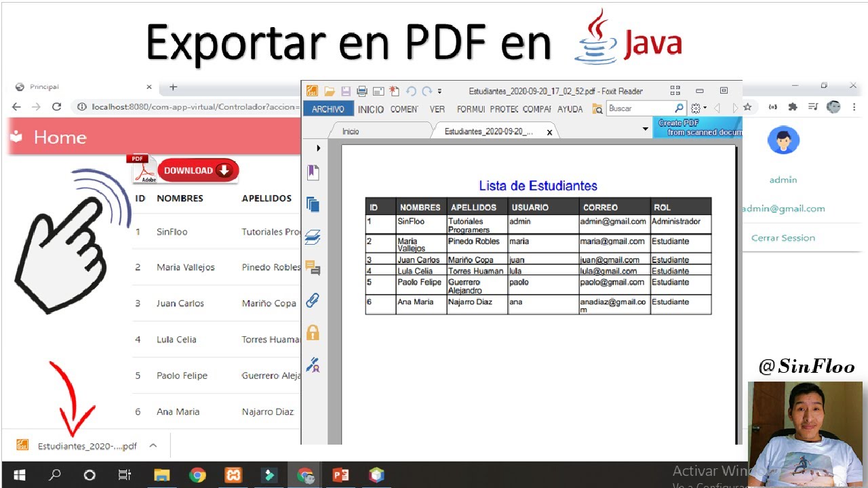868x488 pixels.
Task: Click the Save icon in Foxit toolbar
Action: click(346, 91)
